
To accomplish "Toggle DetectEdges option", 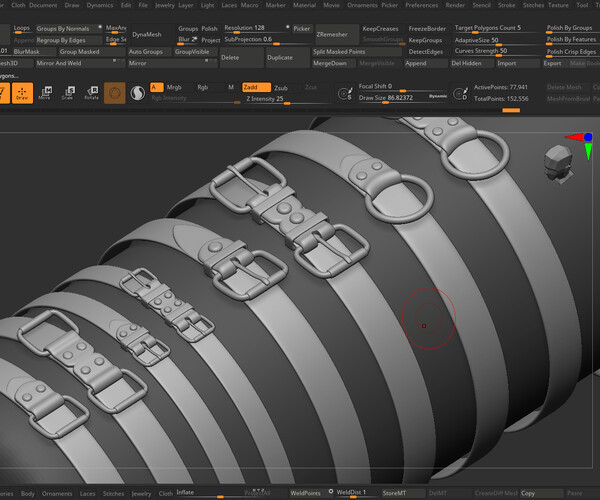I will (426, 52).
